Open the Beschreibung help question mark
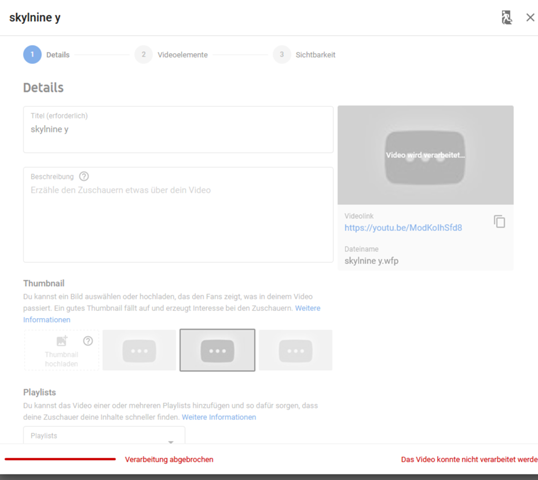The image size is (538, 480). tap(84, 176)
